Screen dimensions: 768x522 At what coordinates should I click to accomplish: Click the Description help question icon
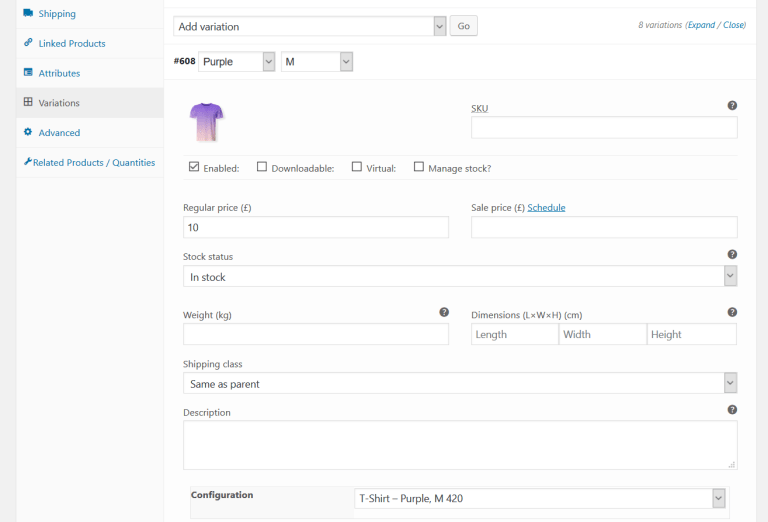[732, 410]
